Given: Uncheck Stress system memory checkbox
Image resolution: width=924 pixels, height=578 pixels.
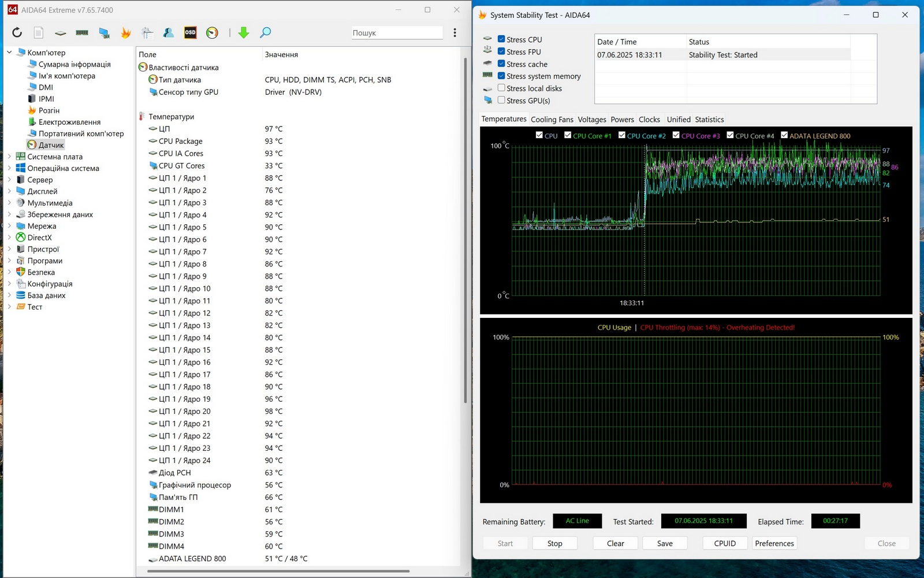Looking at the screenshot, I should (501, 76).
